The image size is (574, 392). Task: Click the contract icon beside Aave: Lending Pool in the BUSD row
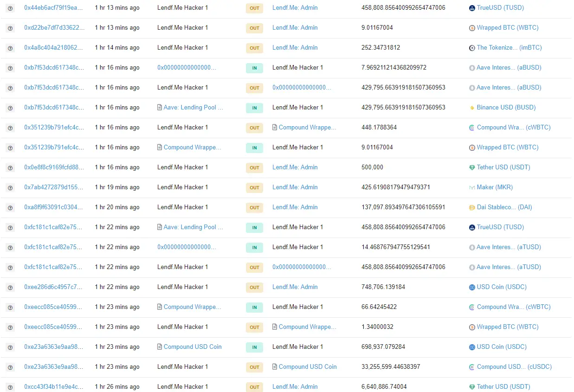(x=160, y=107)
